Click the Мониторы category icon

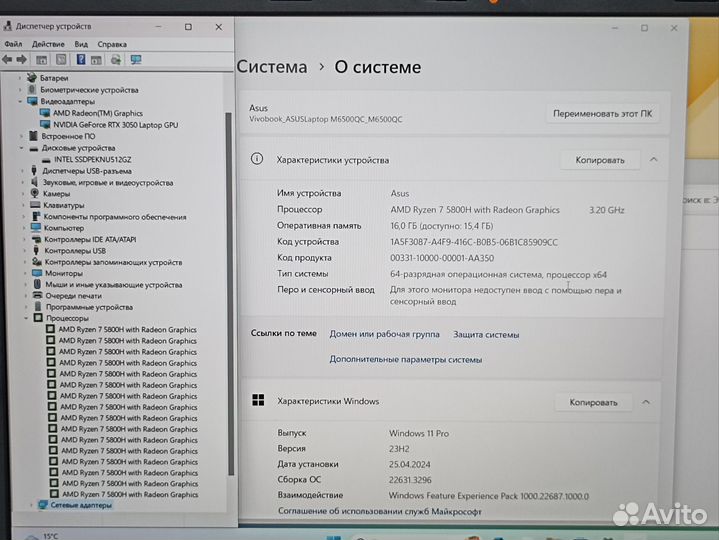point(37,273)
